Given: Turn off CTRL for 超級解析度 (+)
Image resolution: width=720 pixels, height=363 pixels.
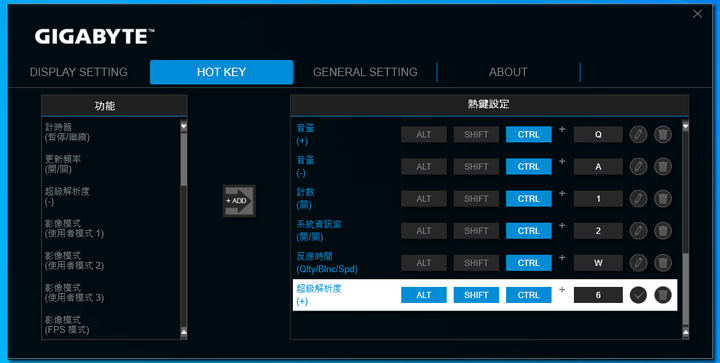Looking at the screenshot, I should point(529,295).
